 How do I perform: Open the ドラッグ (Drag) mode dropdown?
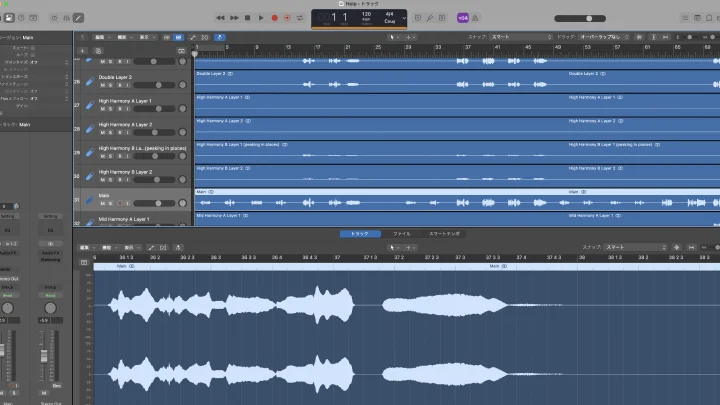pyautogui.click(x=604, y=37)
